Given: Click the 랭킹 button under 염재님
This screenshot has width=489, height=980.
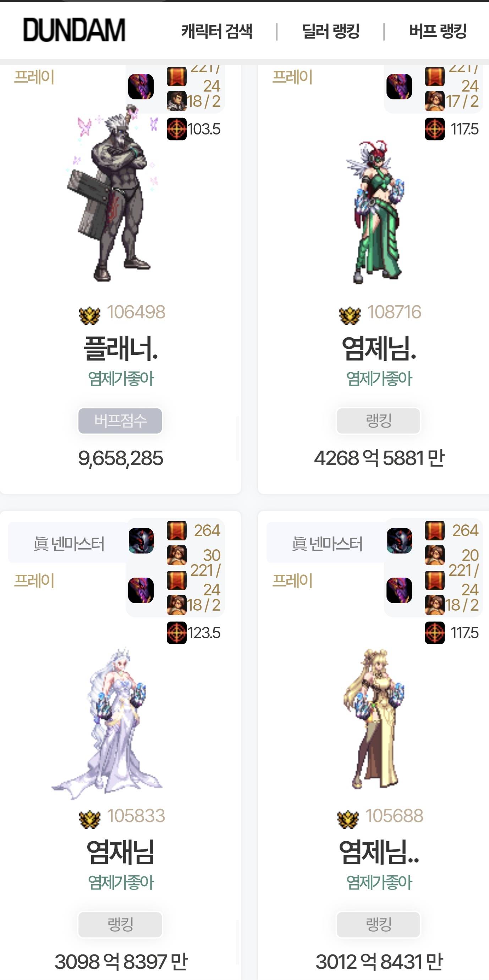Looking at the screenshot, I should point(120,924).
